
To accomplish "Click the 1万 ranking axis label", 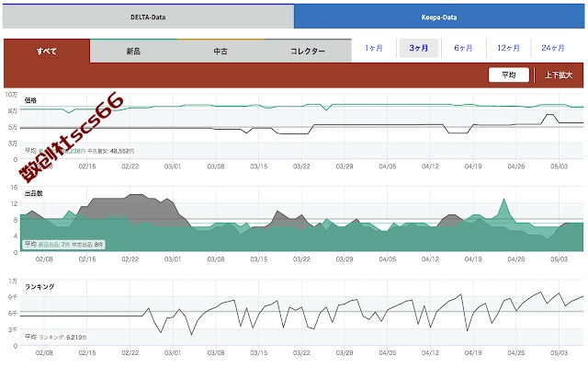I will (13, 281).
